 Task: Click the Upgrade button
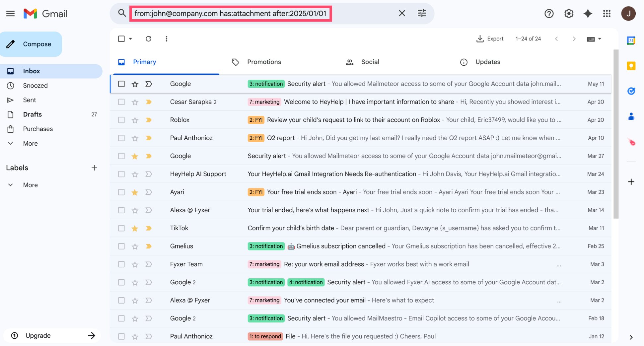point(52,335)
